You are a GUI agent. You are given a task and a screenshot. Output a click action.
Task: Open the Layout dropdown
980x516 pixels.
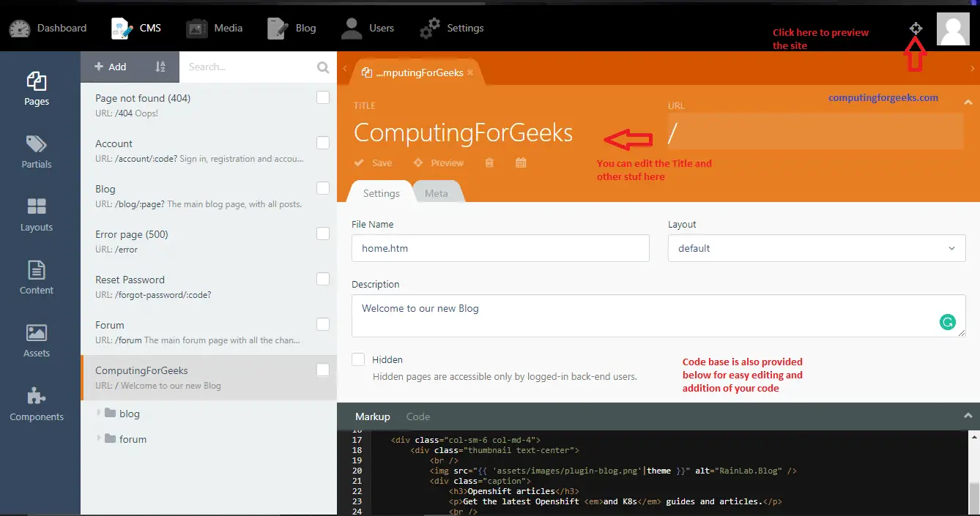pos(816,248)
